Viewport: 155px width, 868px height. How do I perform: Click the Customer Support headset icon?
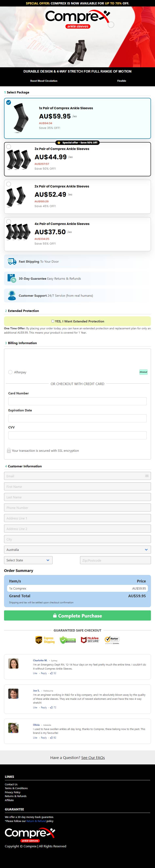point(12,295)
